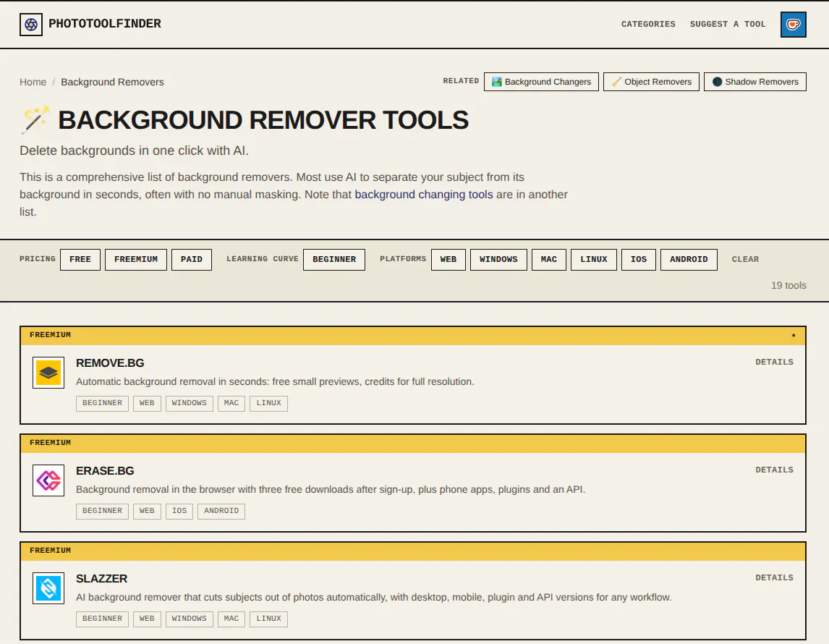Click the Remove.bg description text
Screen dimensions: 829x644
coord(275,382)
